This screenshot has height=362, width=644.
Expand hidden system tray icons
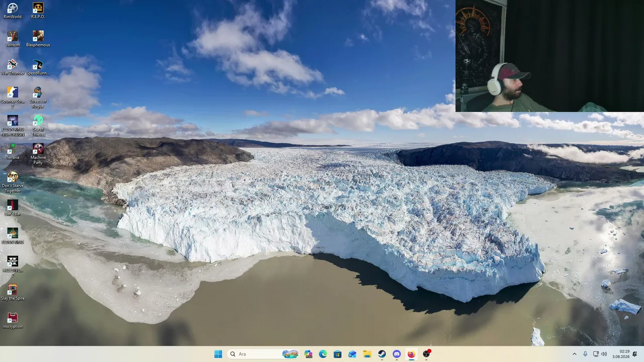coord(574,354)
